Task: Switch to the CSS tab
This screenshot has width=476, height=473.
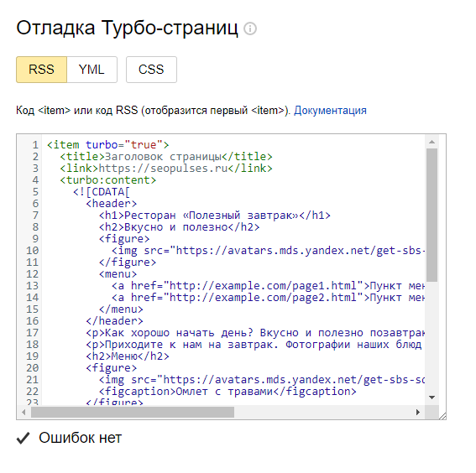Action: (x=151, y=70)
